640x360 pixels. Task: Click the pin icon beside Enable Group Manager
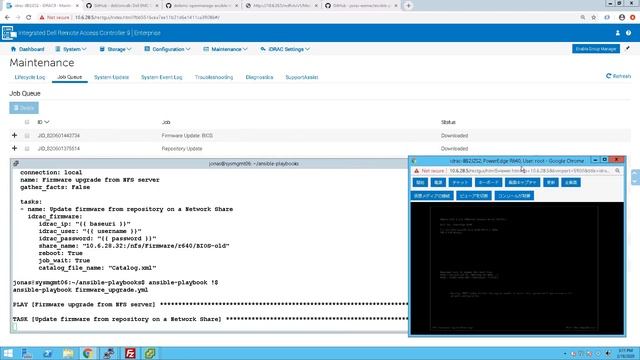point(628,49)
